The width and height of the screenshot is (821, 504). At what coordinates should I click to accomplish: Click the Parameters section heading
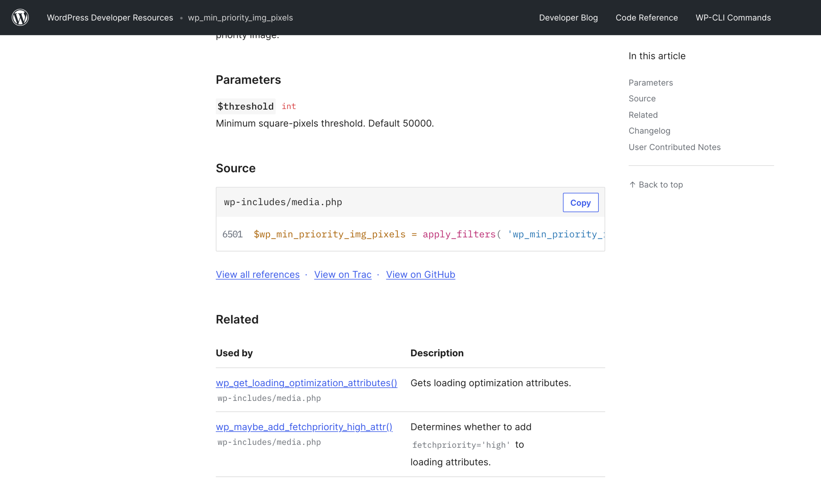coord(248,80)
